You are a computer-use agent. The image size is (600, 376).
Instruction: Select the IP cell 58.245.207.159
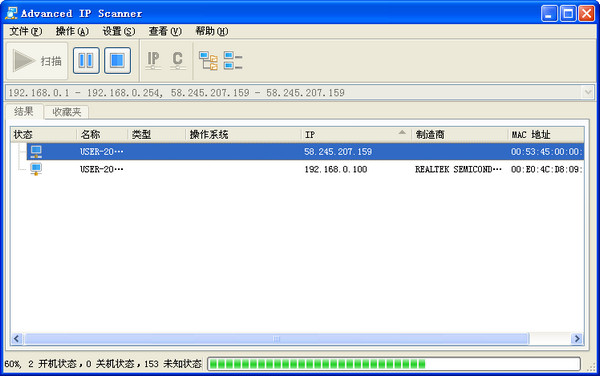338,152
